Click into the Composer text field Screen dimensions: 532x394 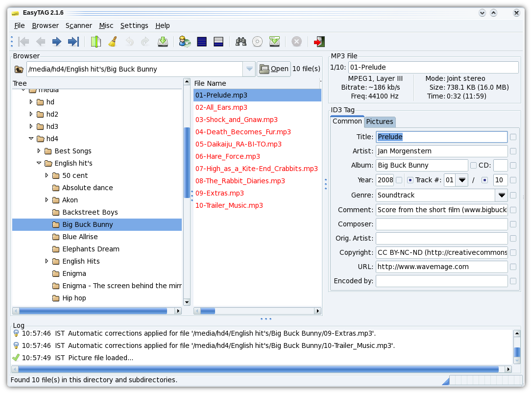(x=441, y=224)
